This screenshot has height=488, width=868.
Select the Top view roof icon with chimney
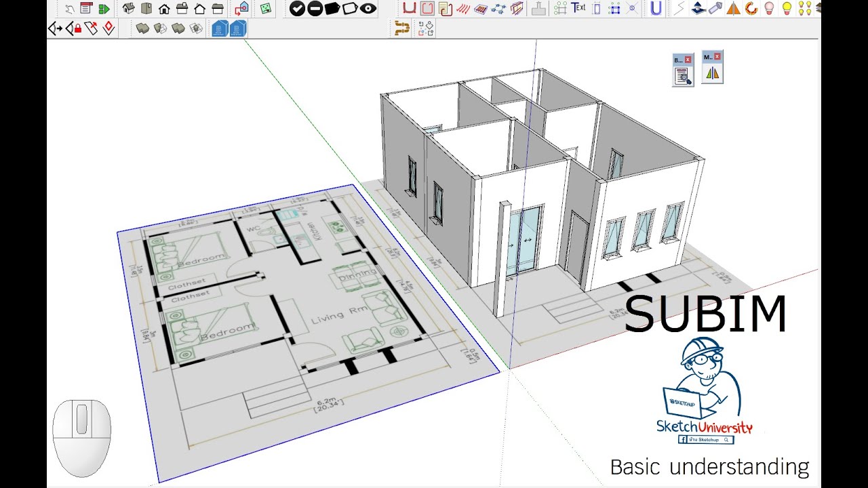[x=182, y=9]
